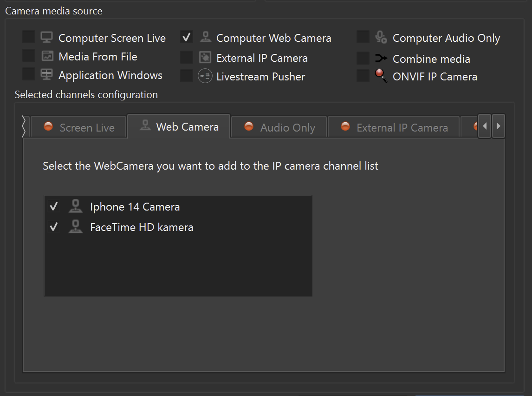The height and width of the screenshot is (396, 532).
Task: Click the External IP Camera icon
Action: (x=205, y=58)
